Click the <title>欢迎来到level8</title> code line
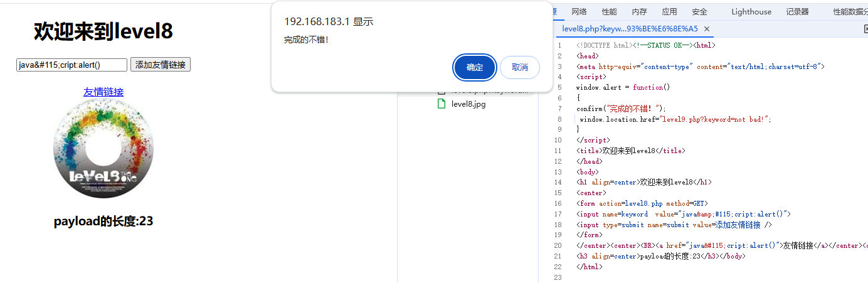The height and width of the screenshot is (283, 868). pos(630,151)
